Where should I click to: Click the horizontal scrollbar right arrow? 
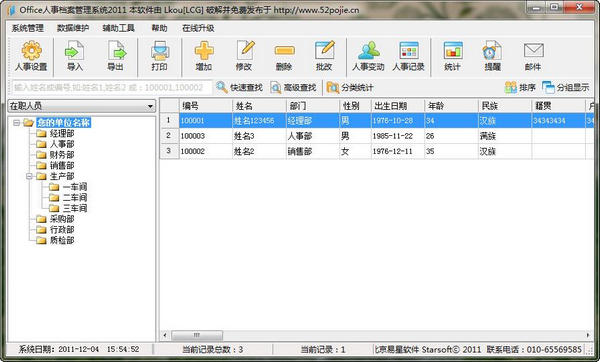(x=588, y=335)
